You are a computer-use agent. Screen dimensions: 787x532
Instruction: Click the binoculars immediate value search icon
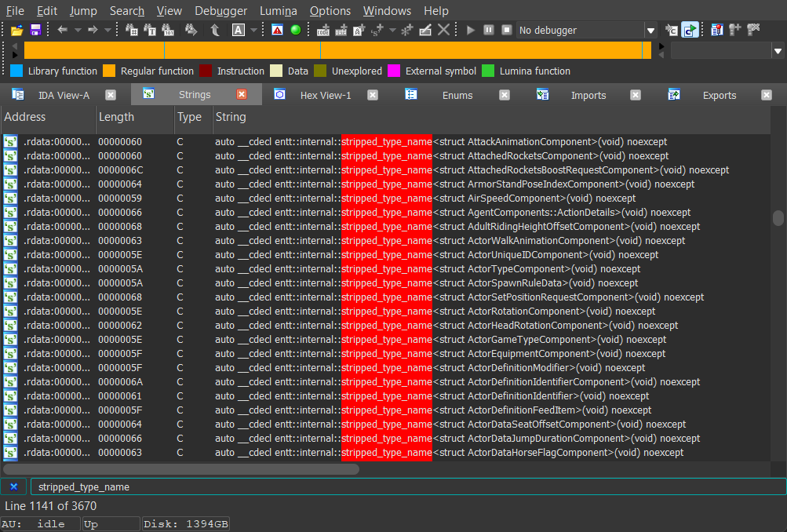(132, 30)
